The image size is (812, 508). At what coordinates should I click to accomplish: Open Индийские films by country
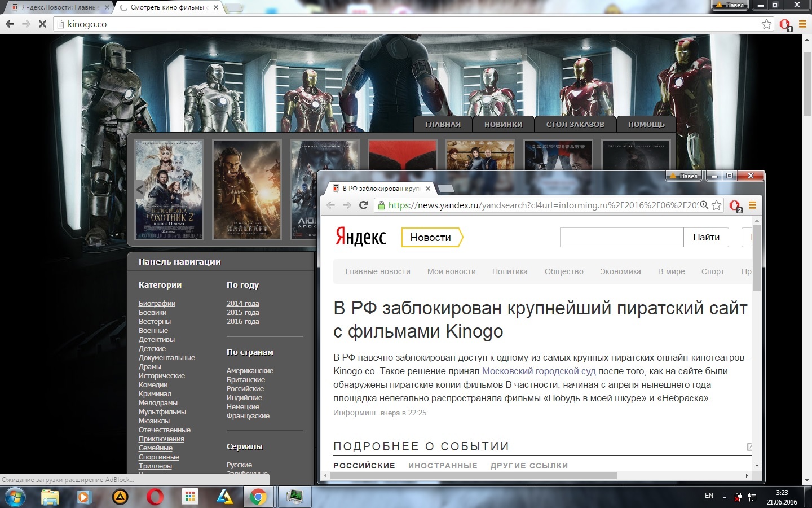[244, 398]
